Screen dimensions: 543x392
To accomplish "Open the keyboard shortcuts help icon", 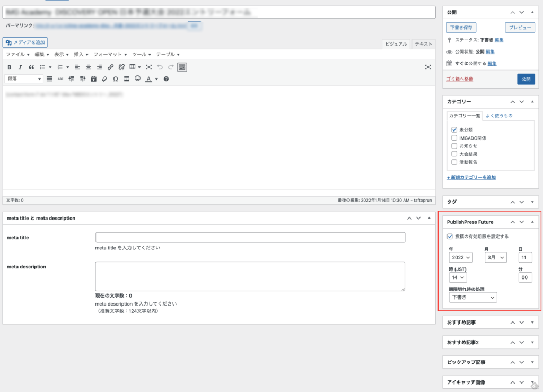I will point(166,79).
